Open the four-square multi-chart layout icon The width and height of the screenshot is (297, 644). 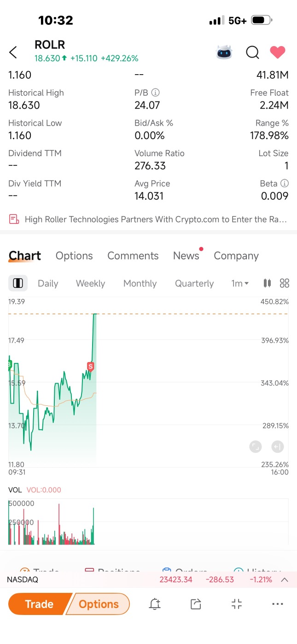[285, 283]
